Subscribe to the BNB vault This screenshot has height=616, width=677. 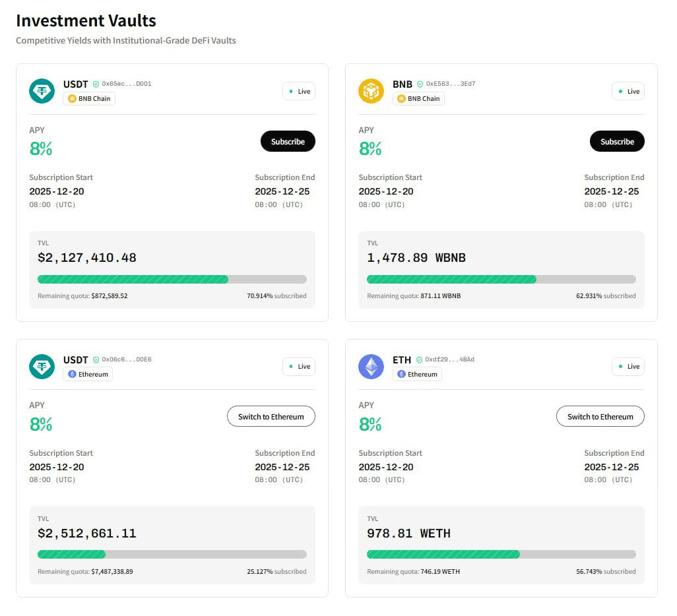pyautogui.click(x=617, y=141)
